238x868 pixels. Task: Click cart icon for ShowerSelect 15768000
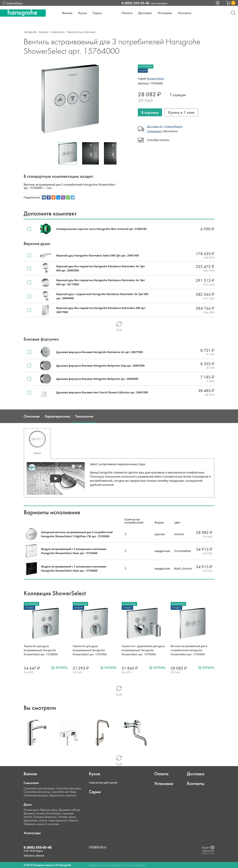[53, 667]
